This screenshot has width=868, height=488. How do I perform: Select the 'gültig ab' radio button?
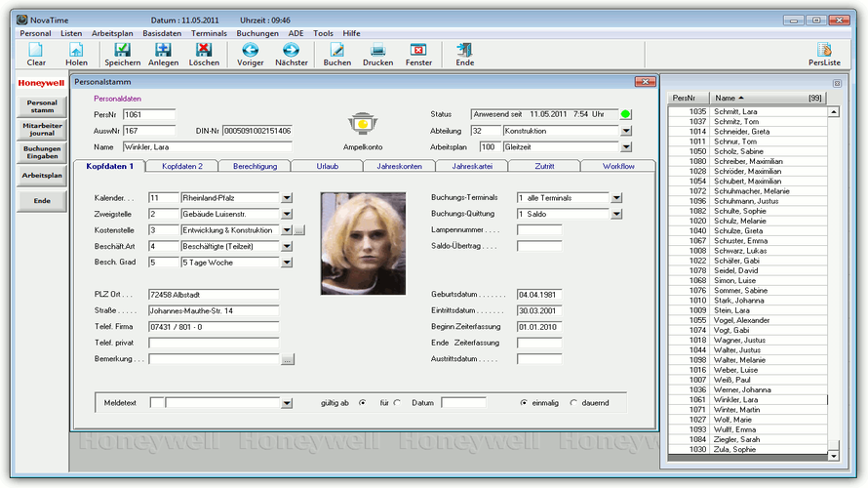363,402
